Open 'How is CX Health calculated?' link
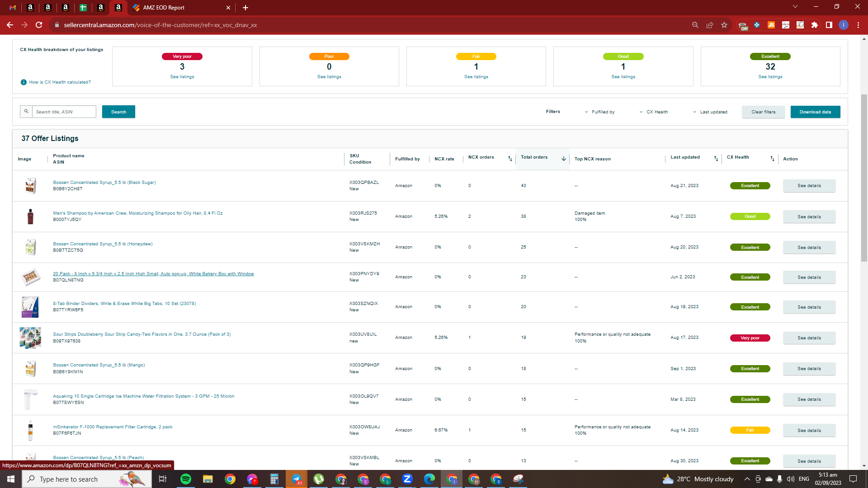Viewport: 868px width, 488px height. click(x=60, y=82)
